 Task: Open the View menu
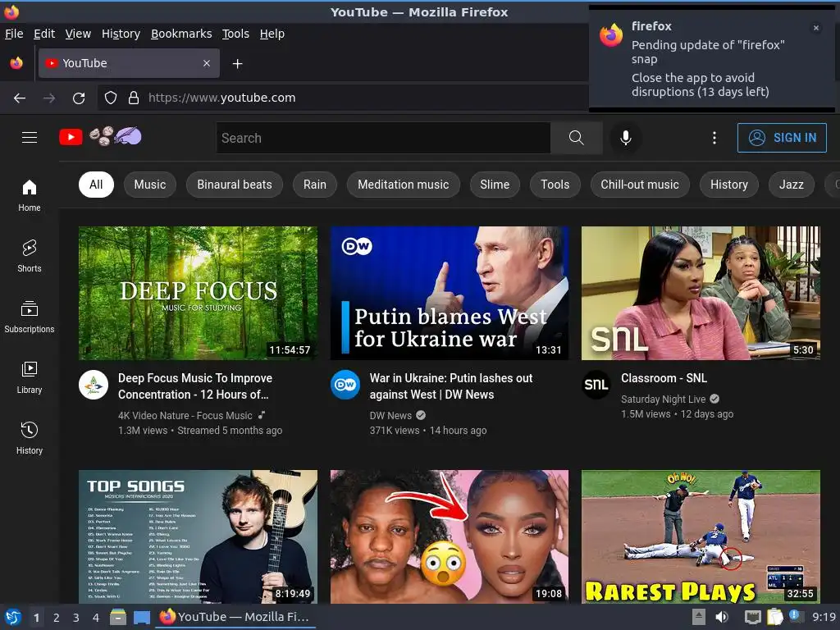tap(78, 34)
